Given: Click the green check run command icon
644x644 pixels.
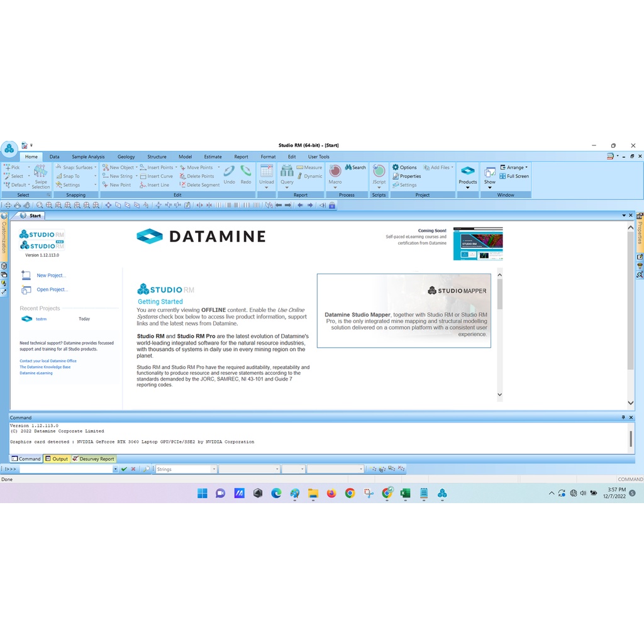Looking at the screenshot, I should coord(124,469).
